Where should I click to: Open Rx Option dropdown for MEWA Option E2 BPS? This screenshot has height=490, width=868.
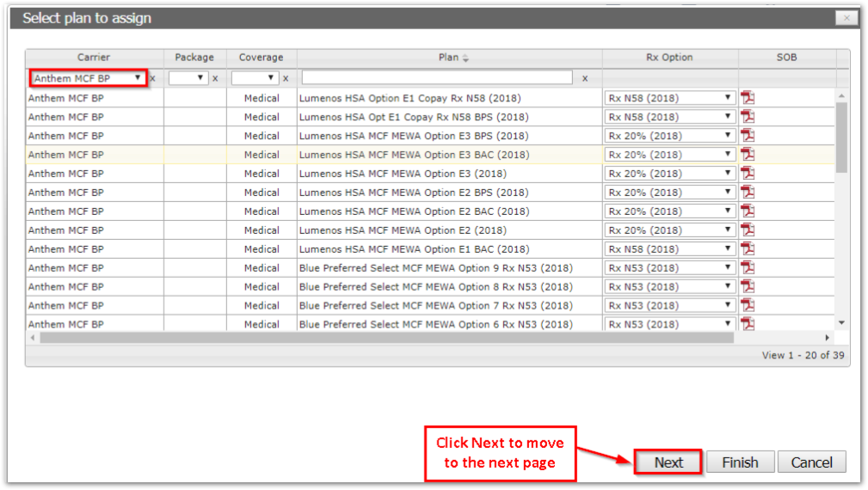tap(670, 192)
